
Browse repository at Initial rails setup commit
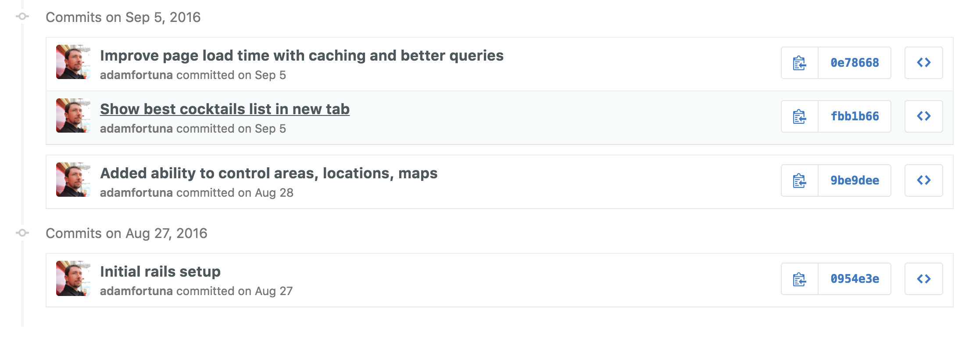coord(923,279)
